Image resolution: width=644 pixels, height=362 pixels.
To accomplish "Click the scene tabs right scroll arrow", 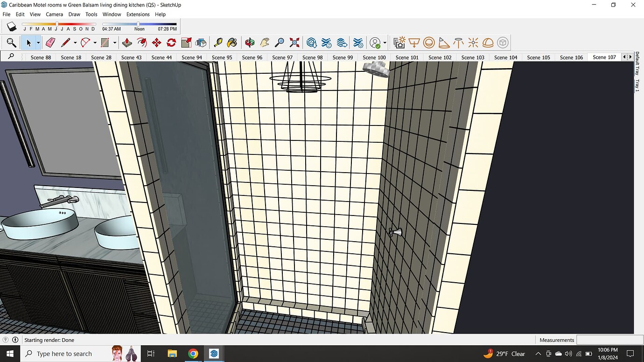I will (x=631, y=56).
